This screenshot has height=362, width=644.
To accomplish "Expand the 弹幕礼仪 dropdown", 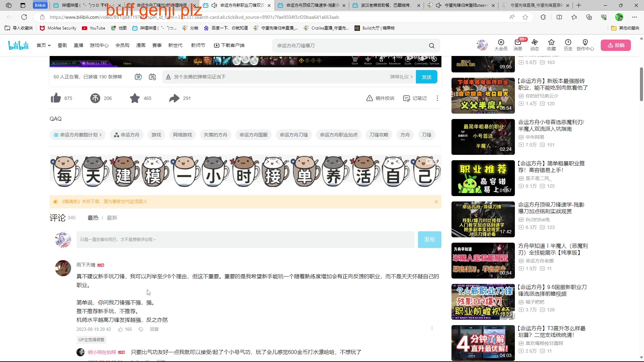I will tap(401, 77).
